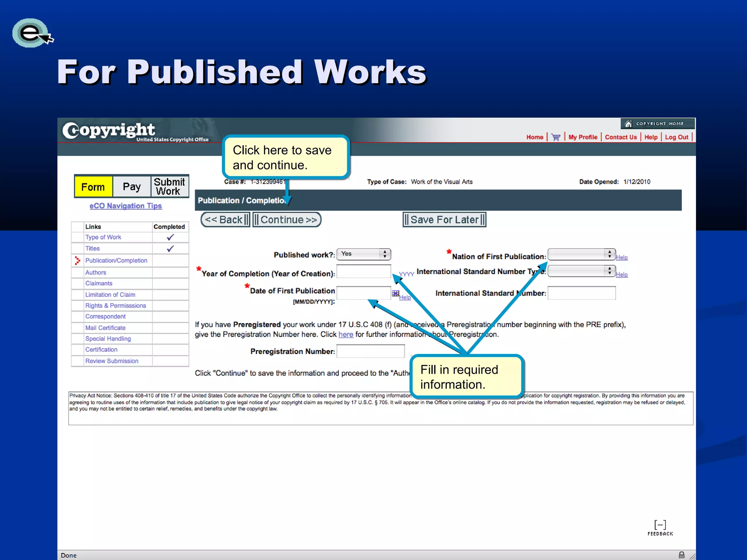Switch to the Submit Work tab
Screen dimensions: 747x560
tap(170, 187)
